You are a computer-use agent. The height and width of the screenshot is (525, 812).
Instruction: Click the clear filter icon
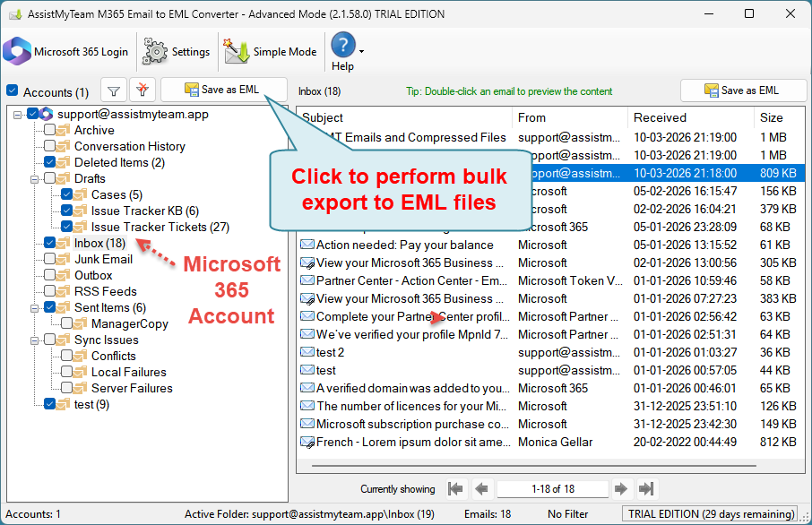click(x=143, y=90)
